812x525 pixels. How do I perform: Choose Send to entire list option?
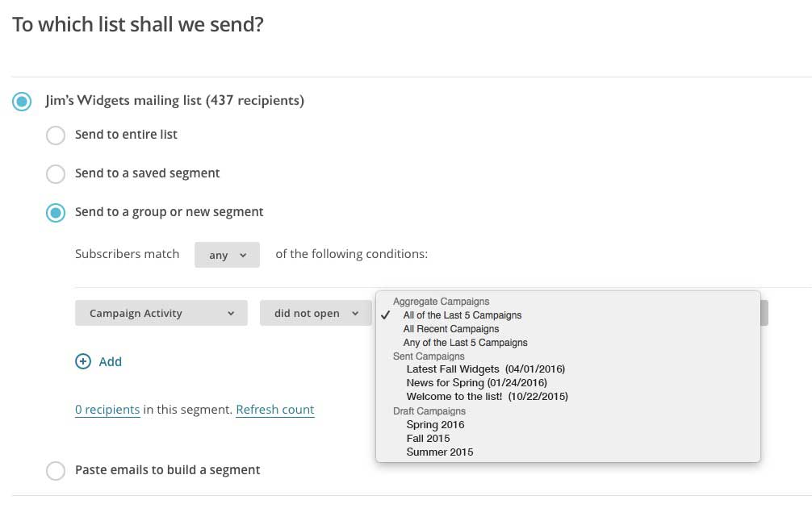tap(56, 135)
